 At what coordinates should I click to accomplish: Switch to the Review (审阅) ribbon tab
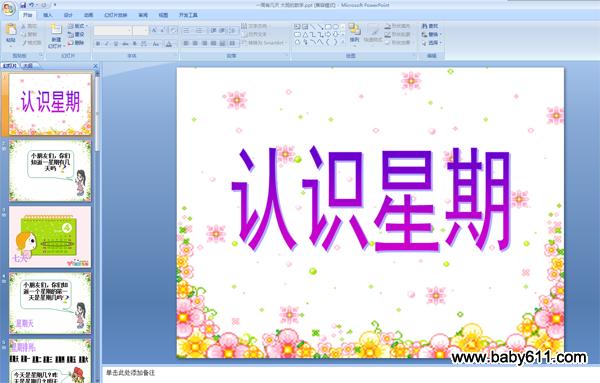click(143, 15)
